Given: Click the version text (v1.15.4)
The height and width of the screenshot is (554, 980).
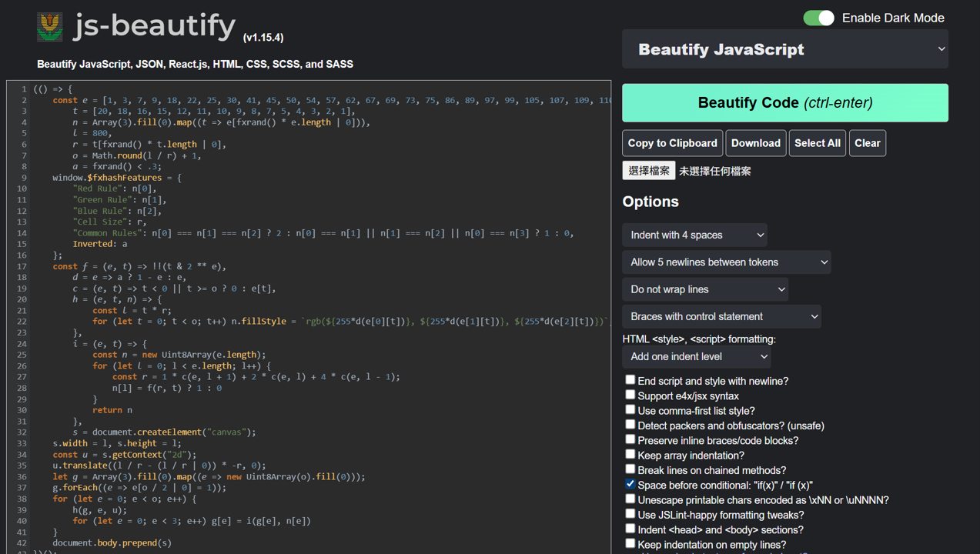Looking at the screenshot, I should coord(263,37).
